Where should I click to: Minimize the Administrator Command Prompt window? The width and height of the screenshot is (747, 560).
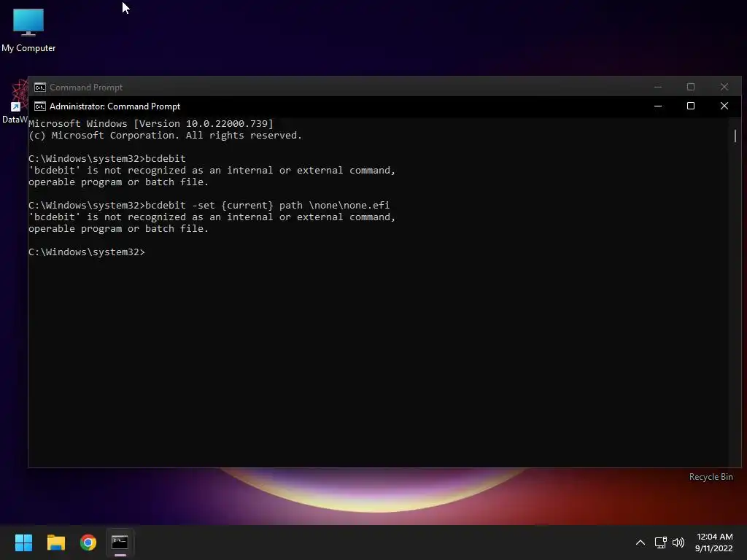tap(658, 106)
